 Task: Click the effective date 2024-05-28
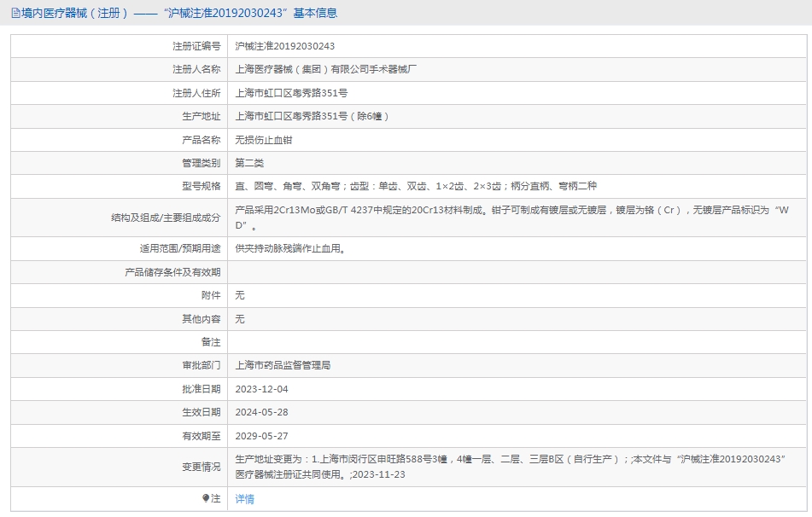point(261,412)
